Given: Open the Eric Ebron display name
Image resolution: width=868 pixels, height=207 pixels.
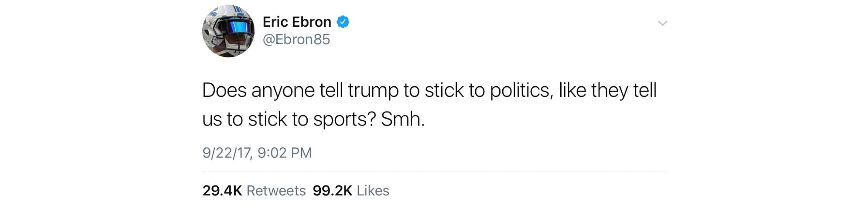Looking at the screenshot, I should [x=297, y=22].
